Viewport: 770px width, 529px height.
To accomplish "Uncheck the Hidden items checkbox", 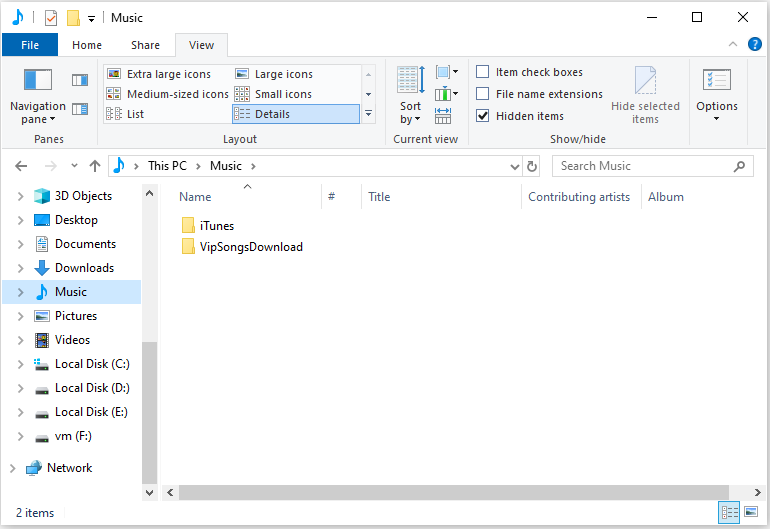I will [483, 116].
